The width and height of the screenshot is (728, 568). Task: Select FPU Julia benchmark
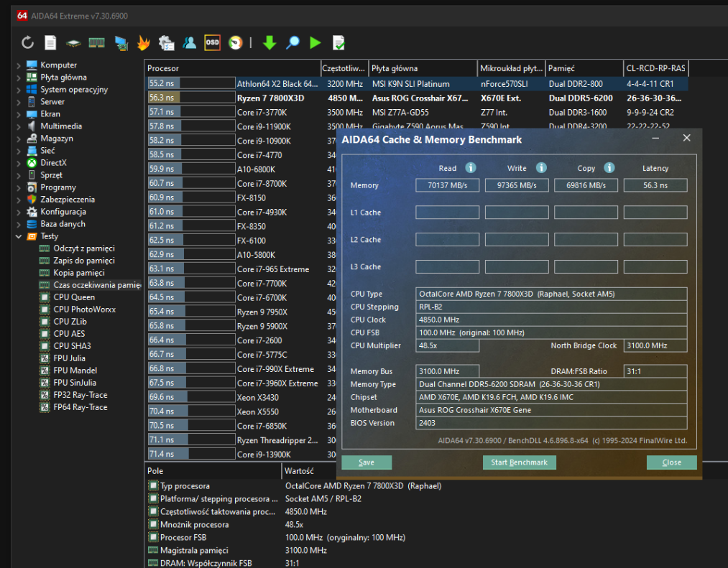(69, 358)
